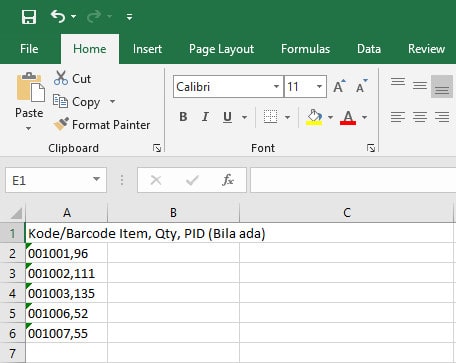Open the font name dropdown list
The width and height of the screenshot is (456, 363).
(x=276, y=87)
